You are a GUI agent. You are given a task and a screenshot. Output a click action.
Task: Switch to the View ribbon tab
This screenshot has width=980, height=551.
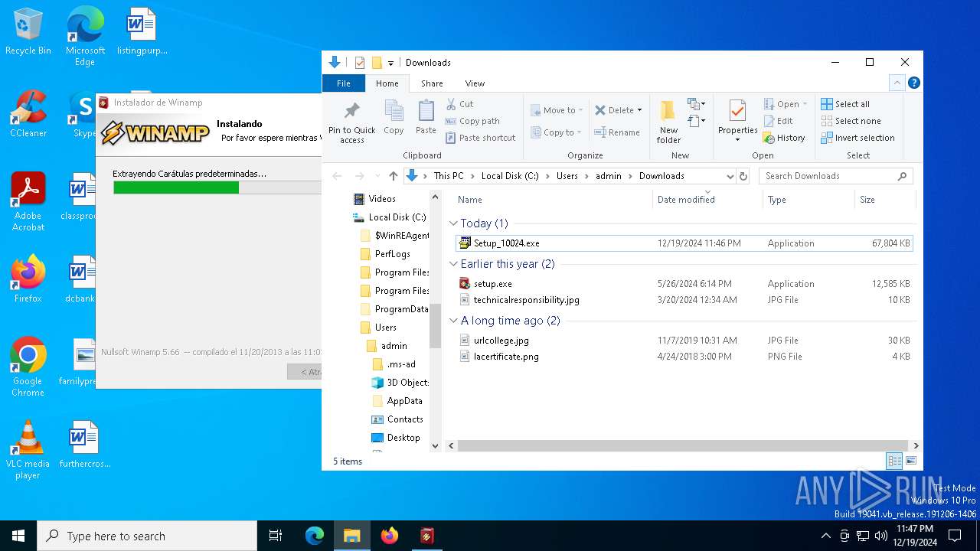point(475,83)
